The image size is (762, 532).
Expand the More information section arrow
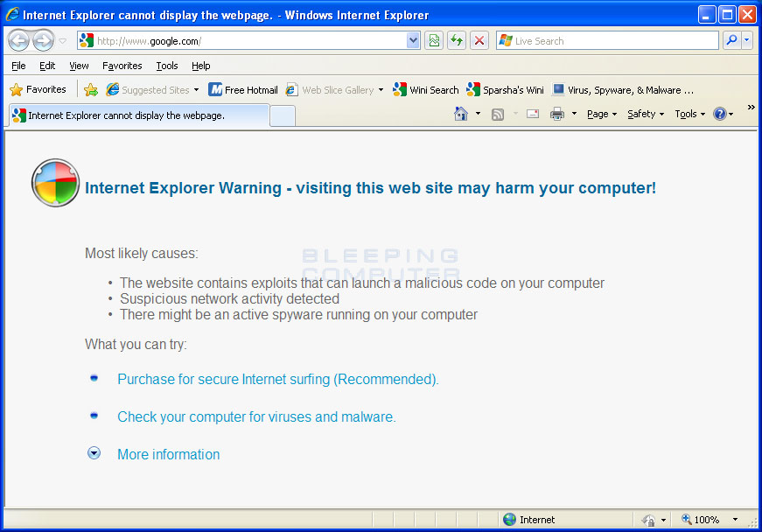94,453
